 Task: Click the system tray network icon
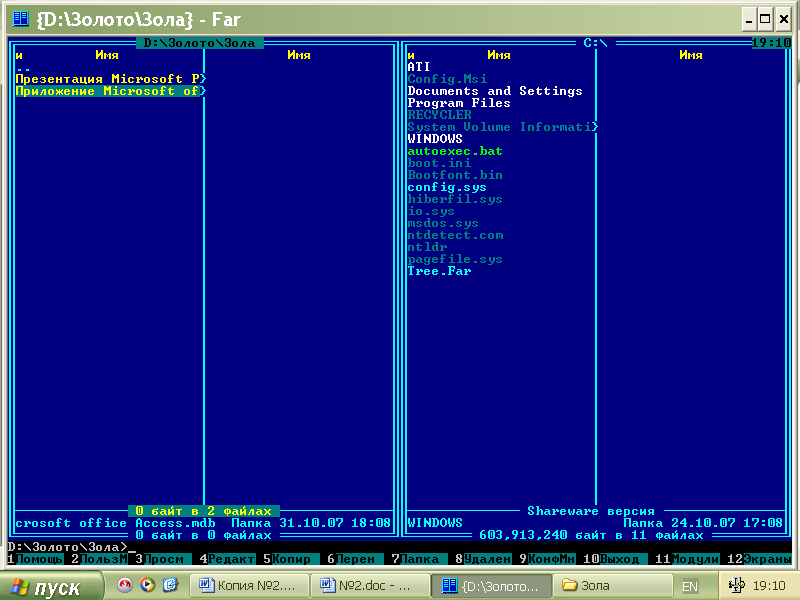pyautogui.click(x=736, y=585)
